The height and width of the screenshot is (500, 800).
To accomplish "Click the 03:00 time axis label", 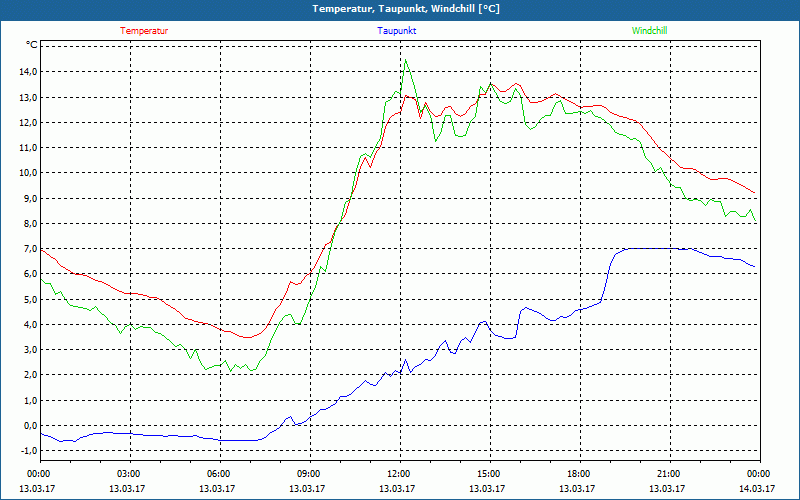I will 130,474.
